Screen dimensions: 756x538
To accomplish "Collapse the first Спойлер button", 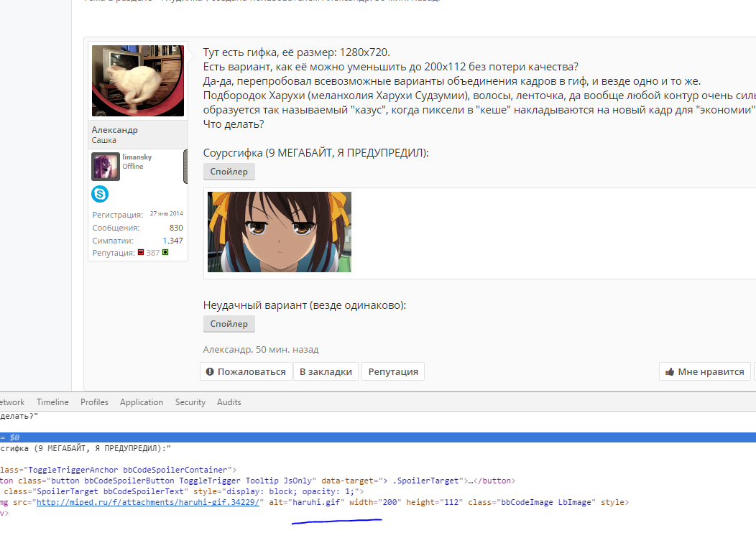I will coord(229,172).
